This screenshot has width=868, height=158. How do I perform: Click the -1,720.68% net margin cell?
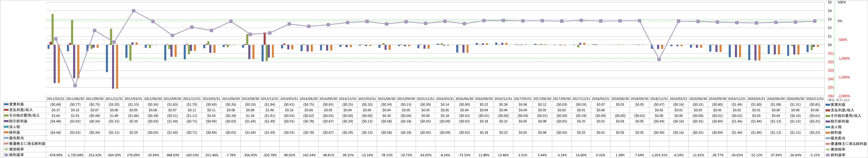point(75,155)
